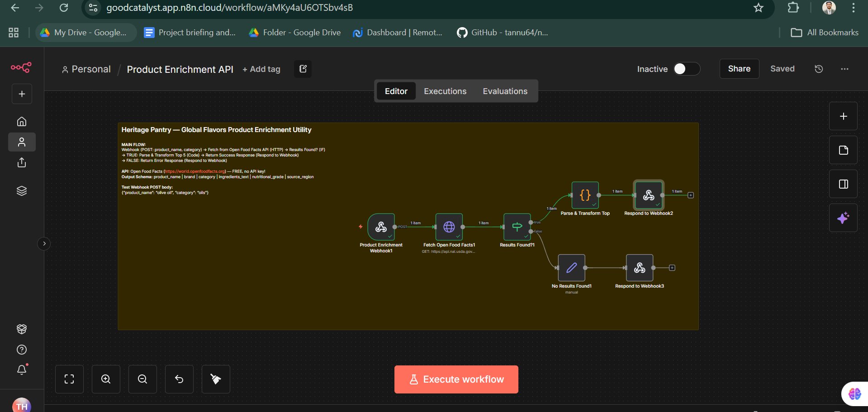Toggle the Inactive workflow switch
Image resolution: width=868 pixels, height=412 pixels.
pyautogui.click(x=686, y=69)
